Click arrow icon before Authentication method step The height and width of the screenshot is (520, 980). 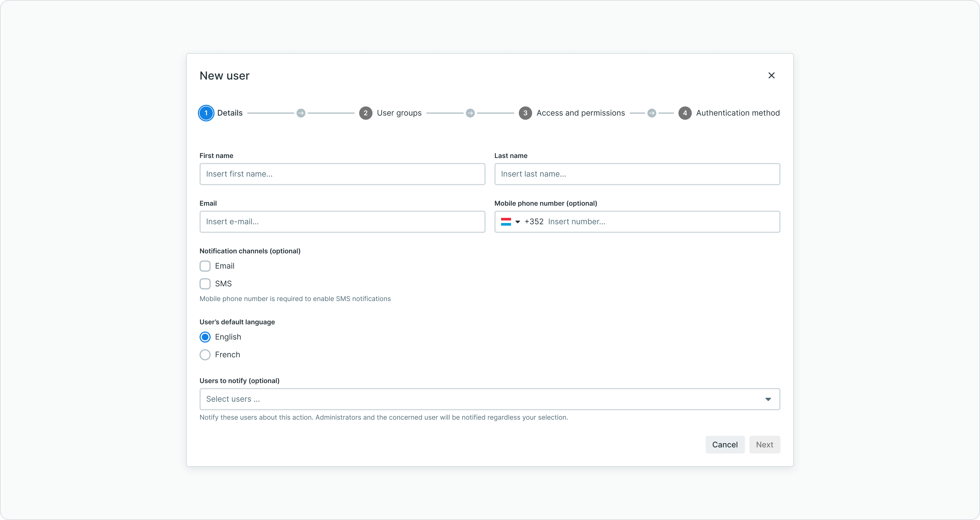652,113
